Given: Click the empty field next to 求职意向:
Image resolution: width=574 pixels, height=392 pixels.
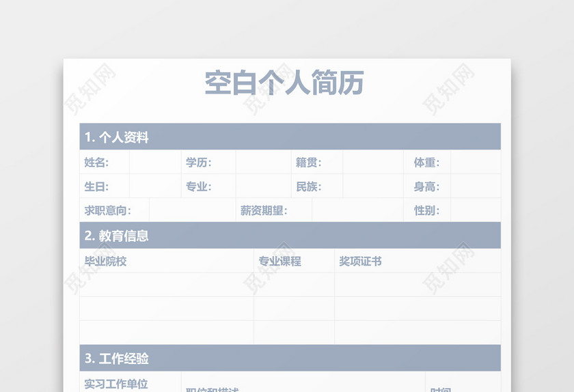Looking at the screenshot, I should [192, 210].
